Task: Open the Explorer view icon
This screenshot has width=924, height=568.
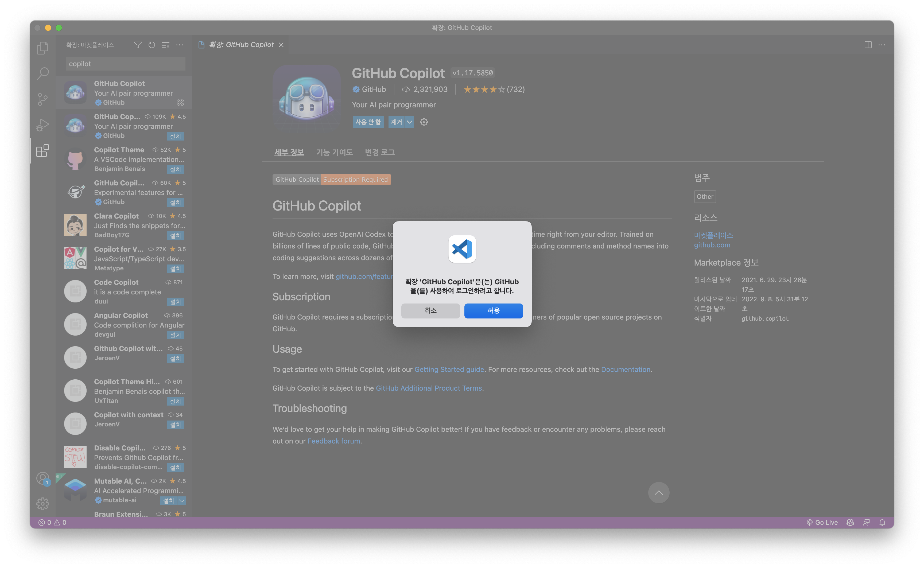Action: (x=43, y=48)
